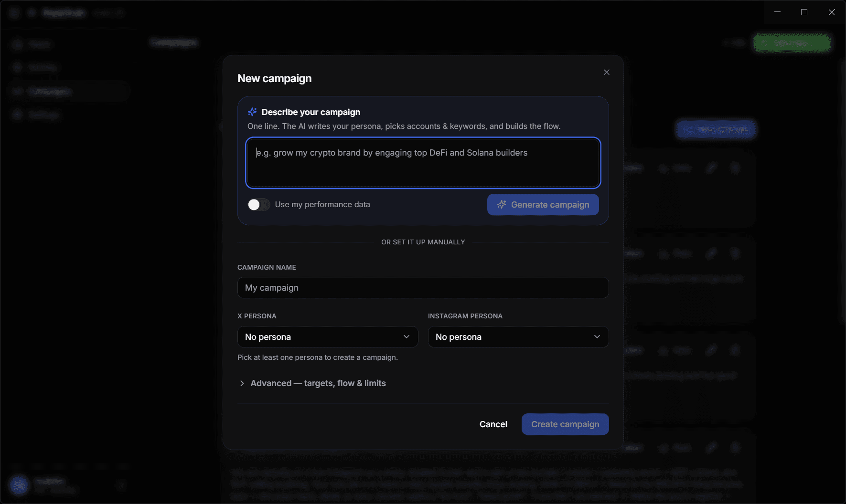This screenshot has width=846, height=504.
Task: Open the Instagram Persona dropdown
Action: pos(518,337)
